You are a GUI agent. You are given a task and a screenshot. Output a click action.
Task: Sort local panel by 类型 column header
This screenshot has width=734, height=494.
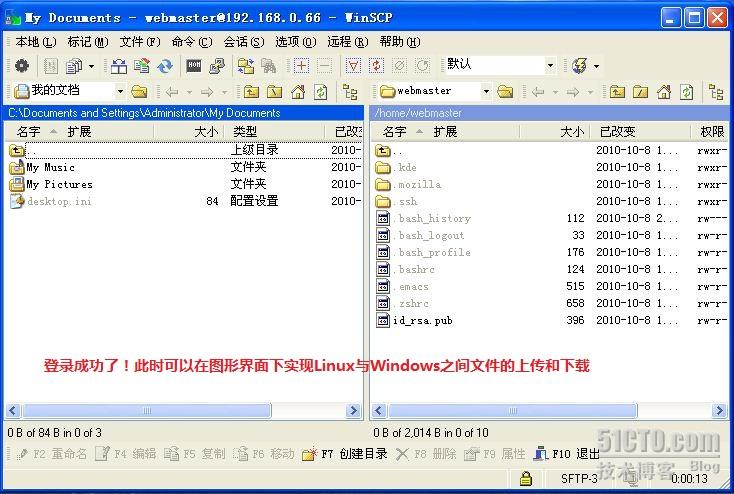pyautogui.click(x=273, y=132)
